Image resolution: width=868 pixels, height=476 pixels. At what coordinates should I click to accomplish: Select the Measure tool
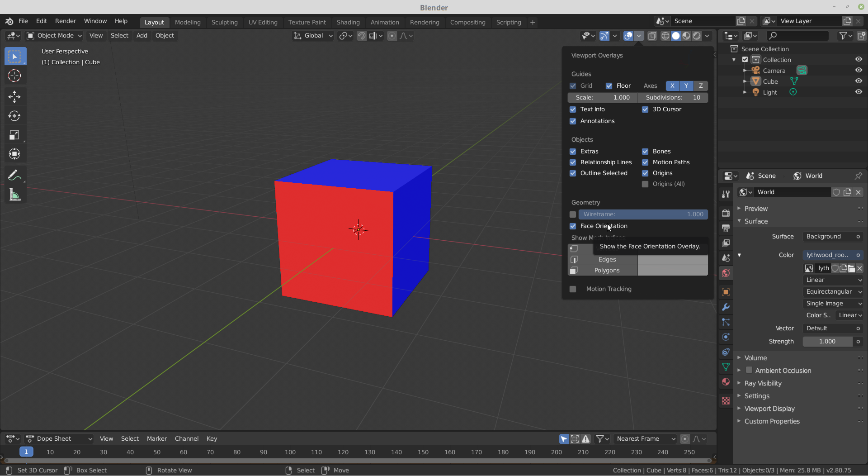point(15,195)
